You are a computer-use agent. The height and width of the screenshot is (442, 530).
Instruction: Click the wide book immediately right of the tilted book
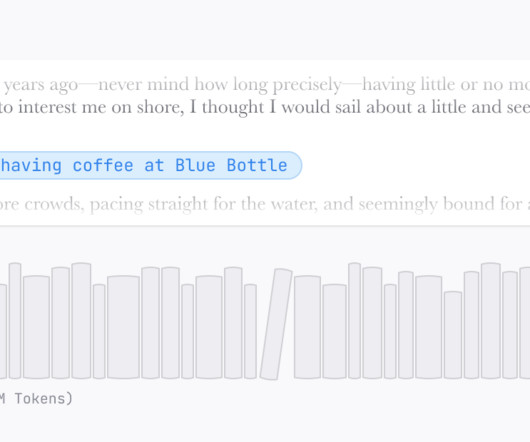(x=307, y=327)
